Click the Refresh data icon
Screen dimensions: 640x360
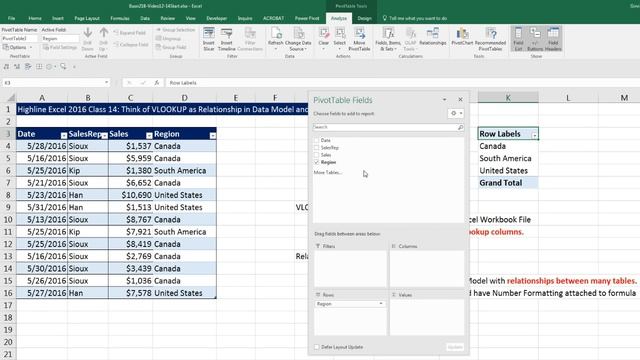276,34
